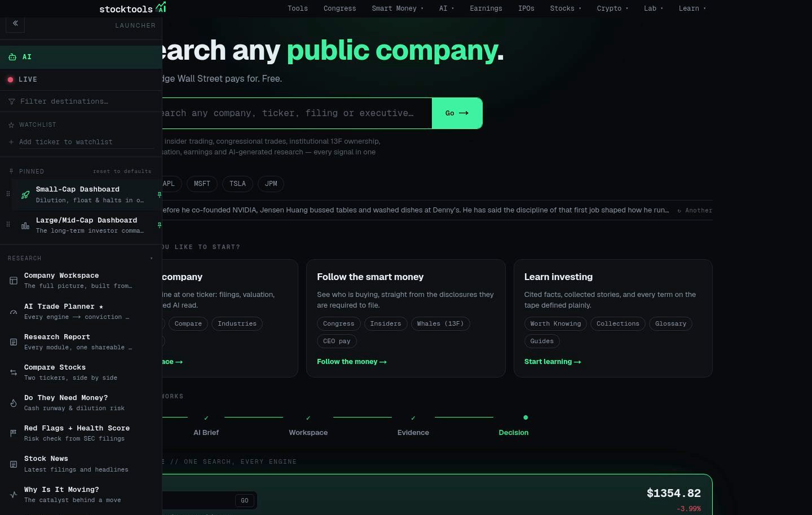Click the AI robot icon in launcher

point(12,57)
